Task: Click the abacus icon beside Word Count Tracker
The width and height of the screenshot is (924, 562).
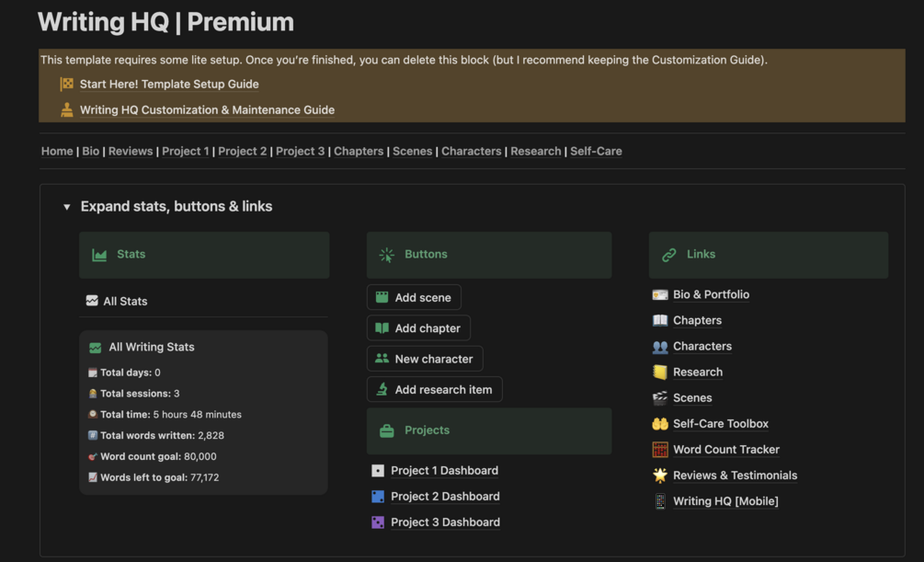Action: [x=660, y=450]
